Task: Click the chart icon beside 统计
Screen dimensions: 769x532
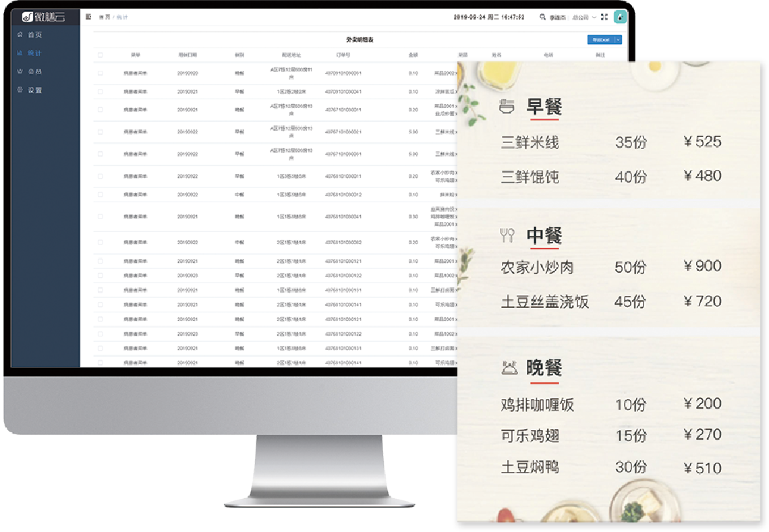Action: [x=20, y=53]
